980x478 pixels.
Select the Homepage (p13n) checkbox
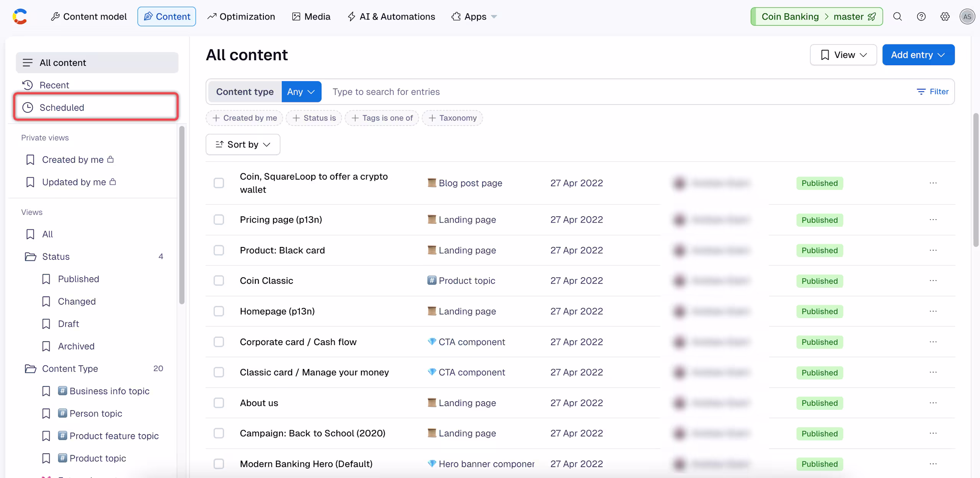[x=219, y=311]
